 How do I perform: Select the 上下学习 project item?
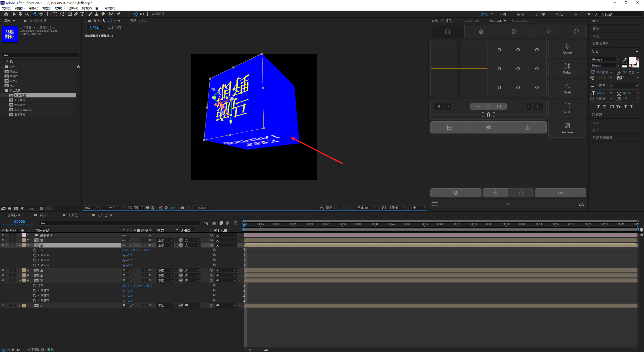tap(20, 100)
